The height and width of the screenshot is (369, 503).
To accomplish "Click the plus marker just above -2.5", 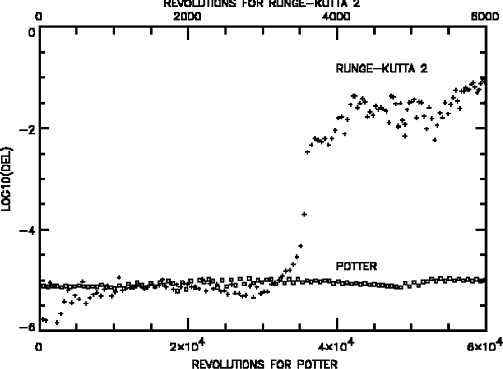I will click(x=307, y=152).
